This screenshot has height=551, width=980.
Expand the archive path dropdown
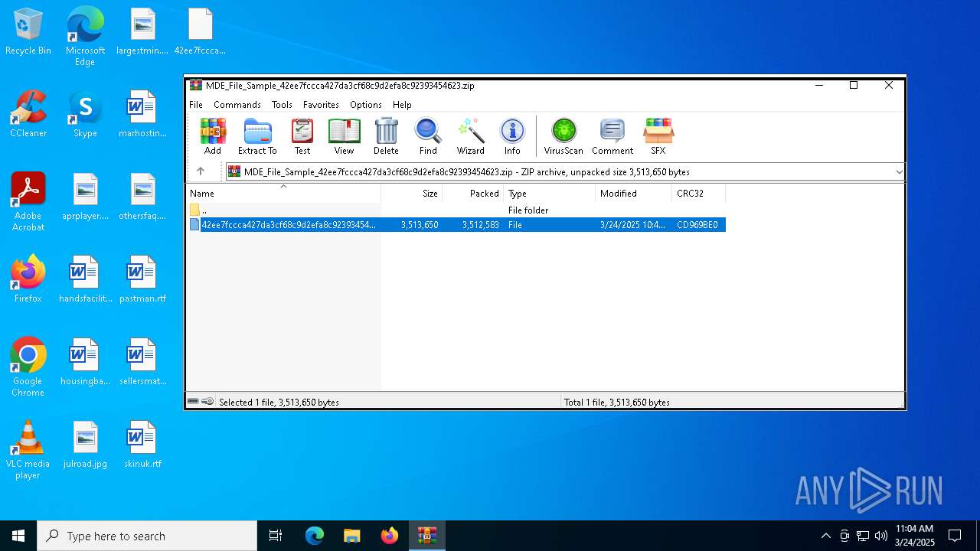click(x=899, y=171)
